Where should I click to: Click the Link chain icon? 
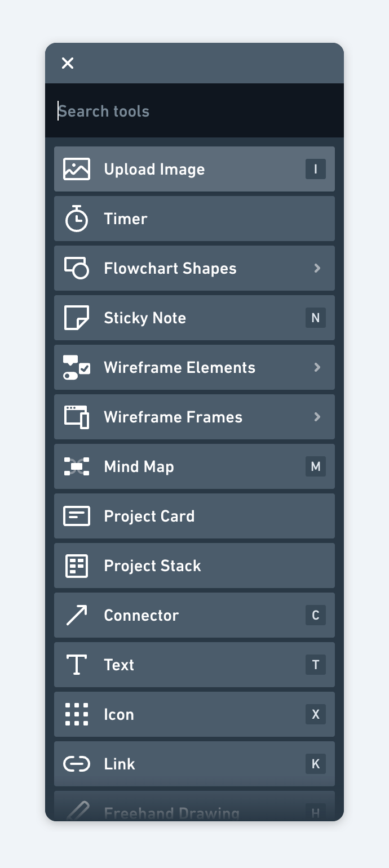pyautogui.click(x=77, y=763)
